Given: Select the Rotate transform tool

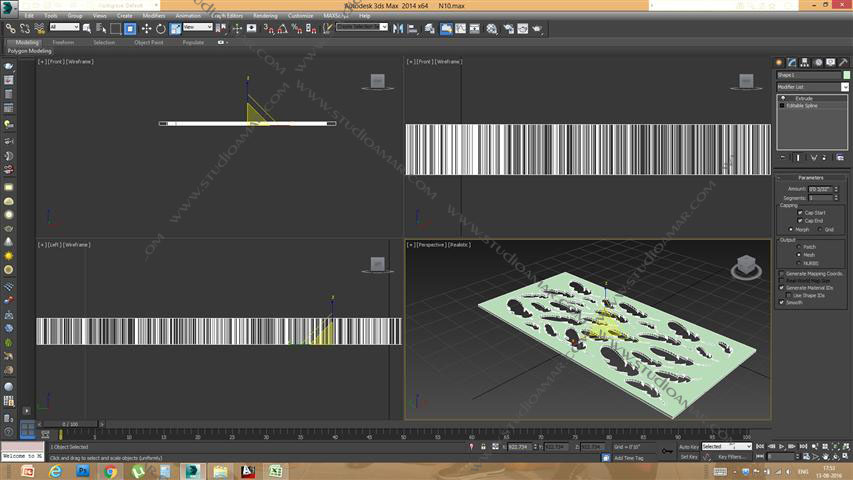Looking at the screenshot, I should pyautogui.click(x=161, y=29).
